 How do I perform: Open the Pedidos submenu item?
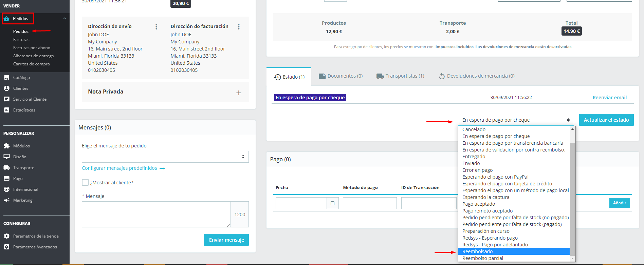(x=21, y=32)
